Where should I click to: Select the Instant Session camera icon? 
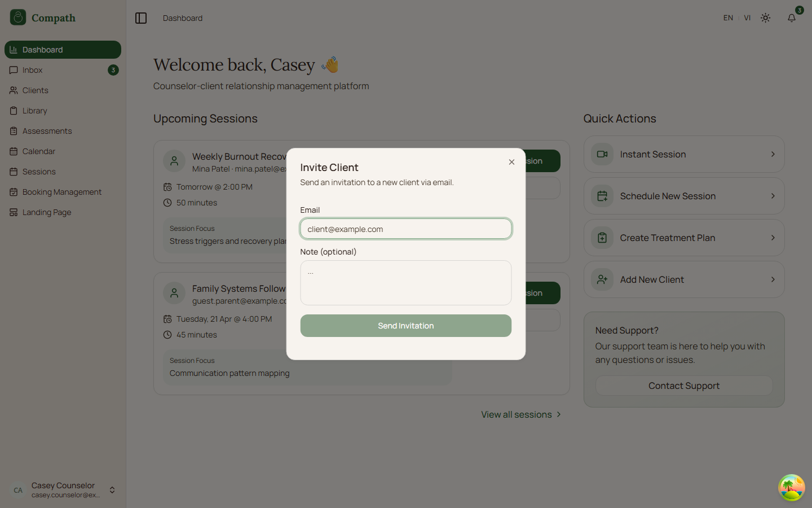(602, 154)
